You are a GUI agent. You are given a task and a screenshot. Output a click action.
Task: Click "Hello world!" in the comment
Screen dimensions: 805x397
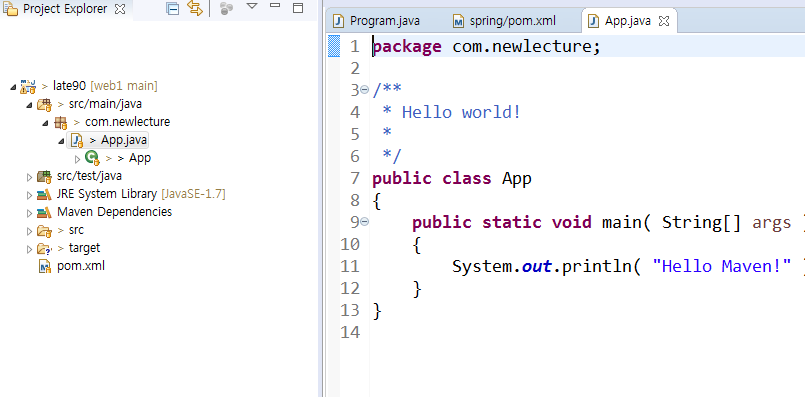461,112
